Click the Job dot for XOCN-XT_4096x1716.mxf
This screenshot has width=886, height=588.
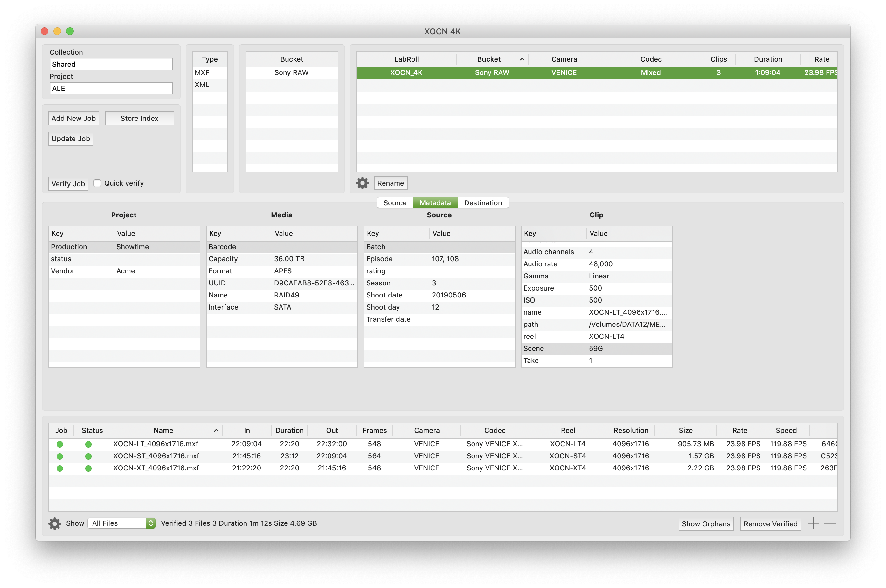click(60, 468)
